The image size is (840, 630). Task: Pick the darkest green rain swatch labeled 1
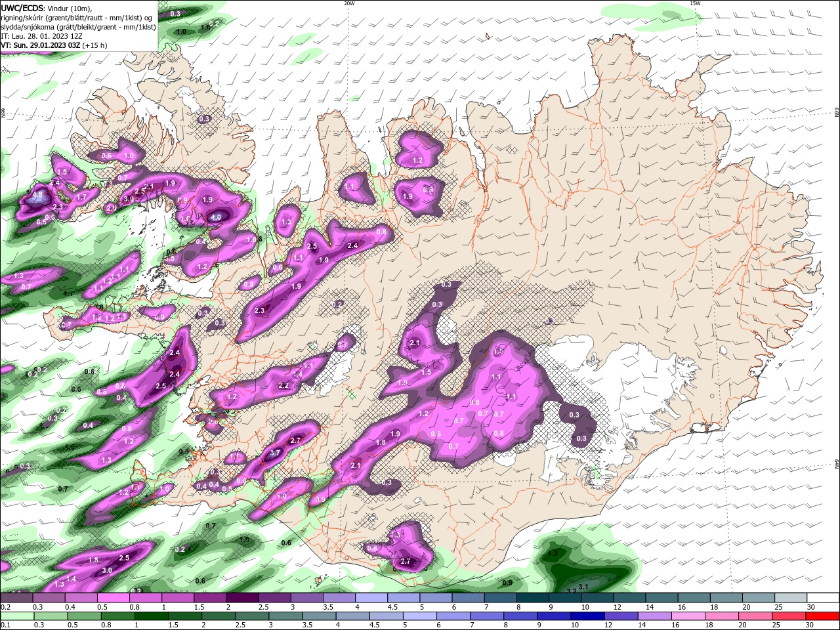[x=152, y=616]
